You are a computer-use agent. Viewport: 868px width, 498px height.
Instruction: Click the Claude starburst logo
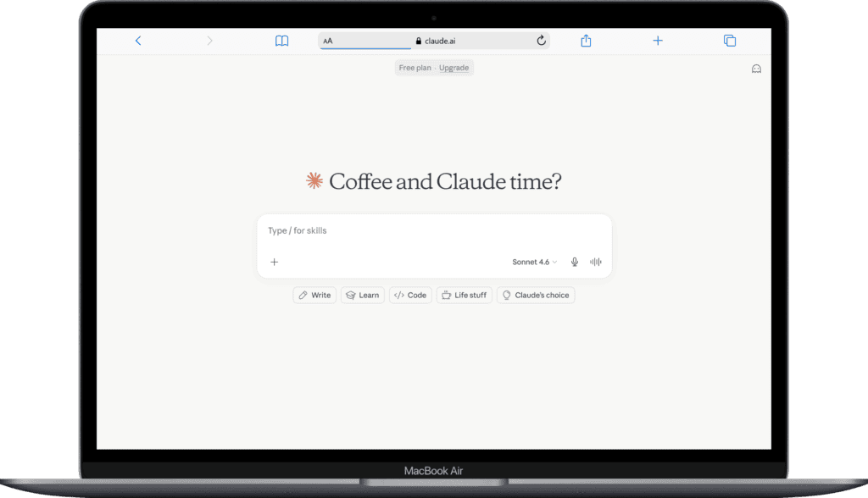tap(314, 180)
